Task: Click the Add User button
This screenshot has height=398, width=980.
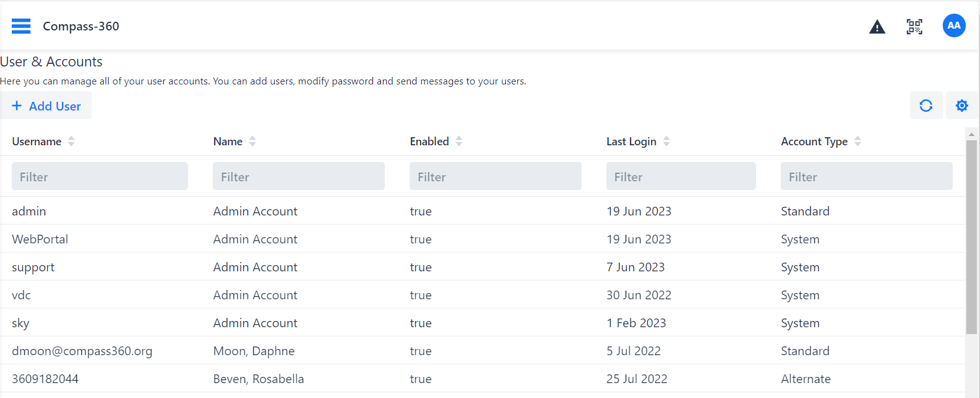Action: click(47, 106)
